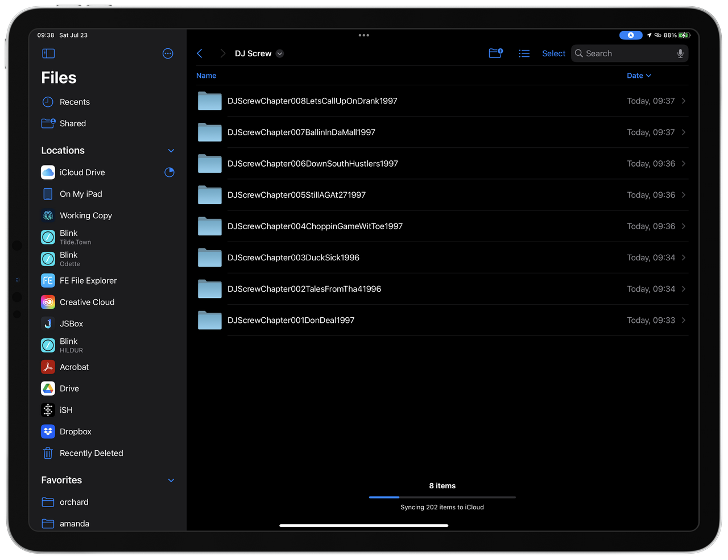Open the Working Copy location
The width and height of the screenshot is (728, 560).
108,215
